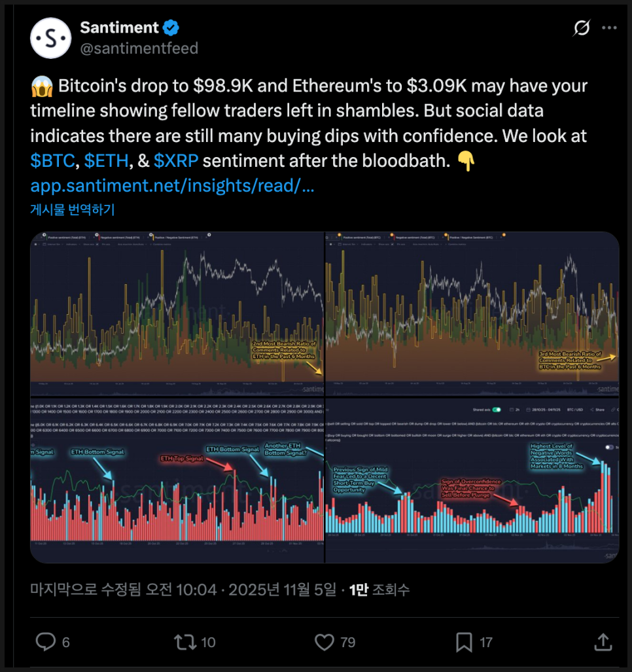
Task: Open Santiment's profile avatar
Action: [50, 38]
